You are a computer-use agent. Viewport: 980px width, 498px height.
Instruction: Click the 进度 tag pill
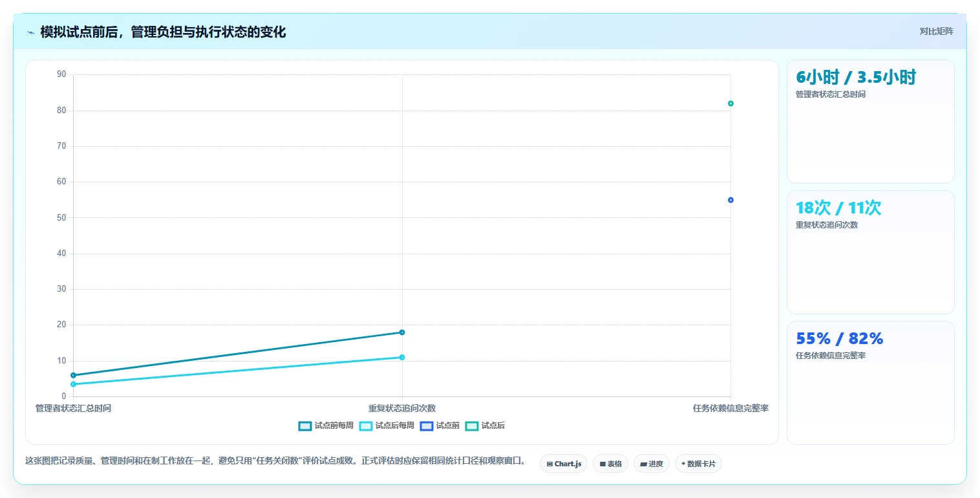pyautogui.click(x=652, y=464)
